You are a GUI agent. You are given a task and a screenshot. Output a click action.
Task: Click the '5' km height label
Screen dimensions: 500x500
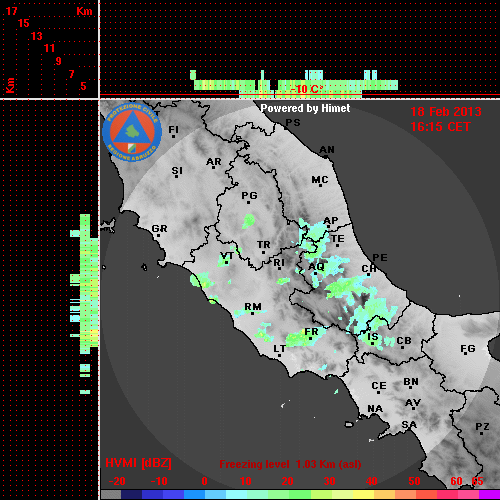pyautogui.click(x=83, y=86)
